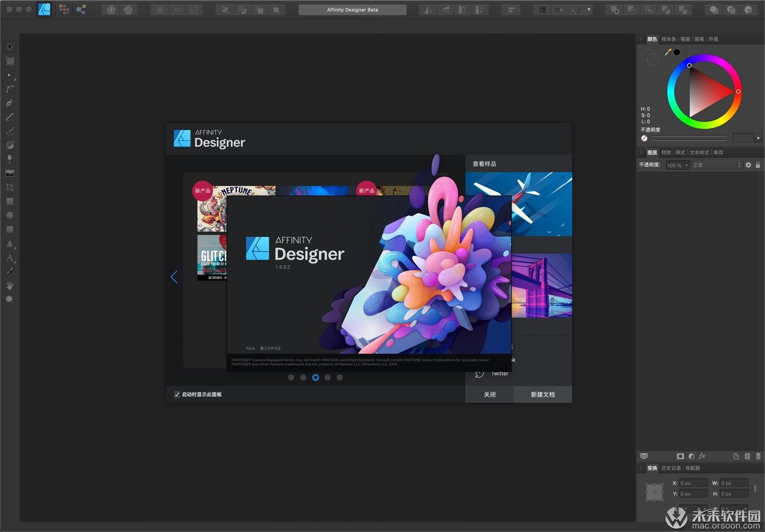
Task: Delete layer with trash icon
Action: pyautogui.click(x=758, y=456)
